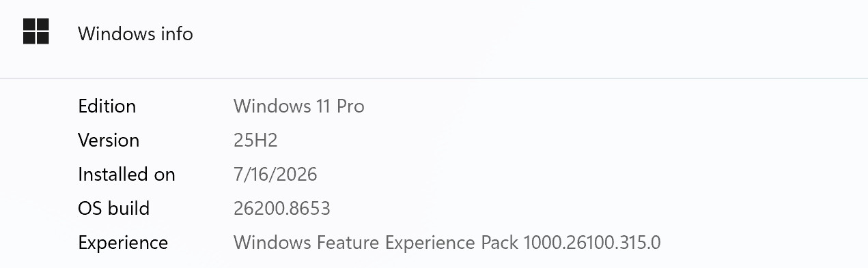This screenshot has height=268, width=868.
Task: Click the Edition label
Action: click(107, 106)
